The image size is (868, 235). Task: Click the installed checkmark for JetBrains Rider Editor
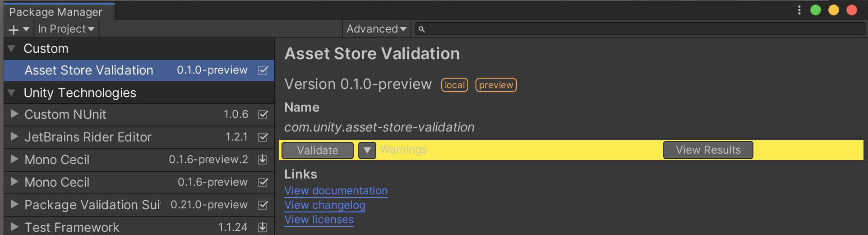point(263,137)
